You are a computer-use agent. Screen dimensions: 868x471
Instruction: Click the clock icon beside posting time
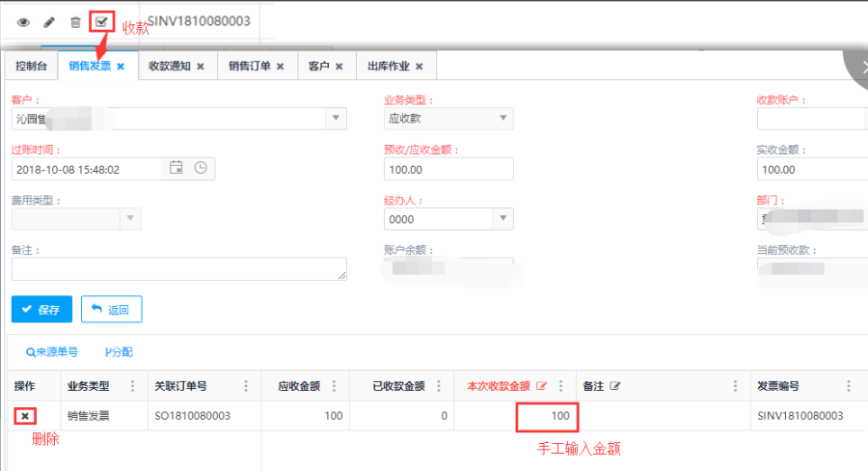click(201, 168)
